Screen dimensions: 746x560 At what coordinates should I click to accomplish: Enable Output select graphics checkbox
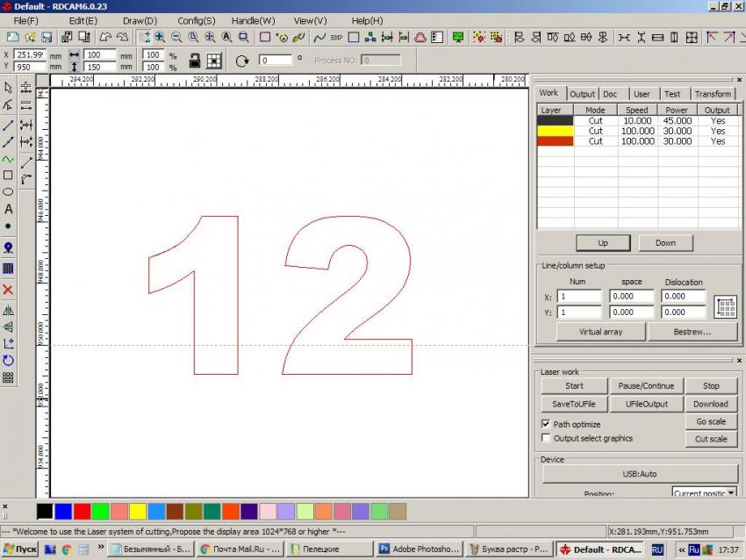coord(546,438)
